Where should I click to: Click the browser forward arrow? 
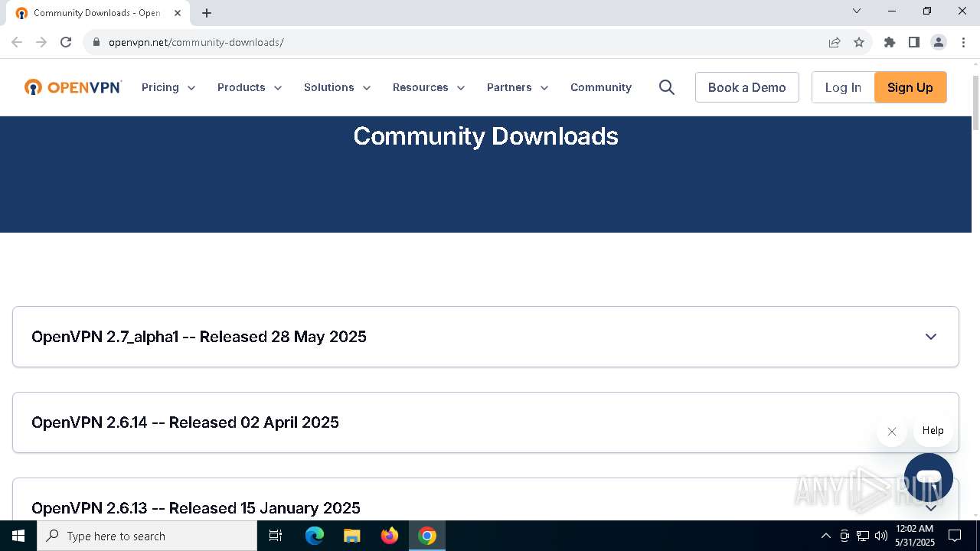pyautogui.click(x=41, y=42)
